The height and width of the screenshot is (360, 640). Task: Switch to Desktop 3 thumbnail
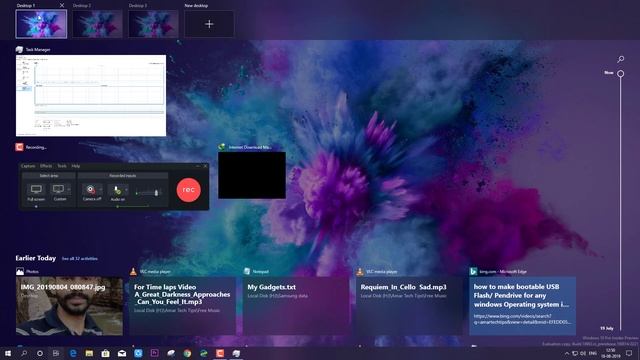(x=153, y=24)
